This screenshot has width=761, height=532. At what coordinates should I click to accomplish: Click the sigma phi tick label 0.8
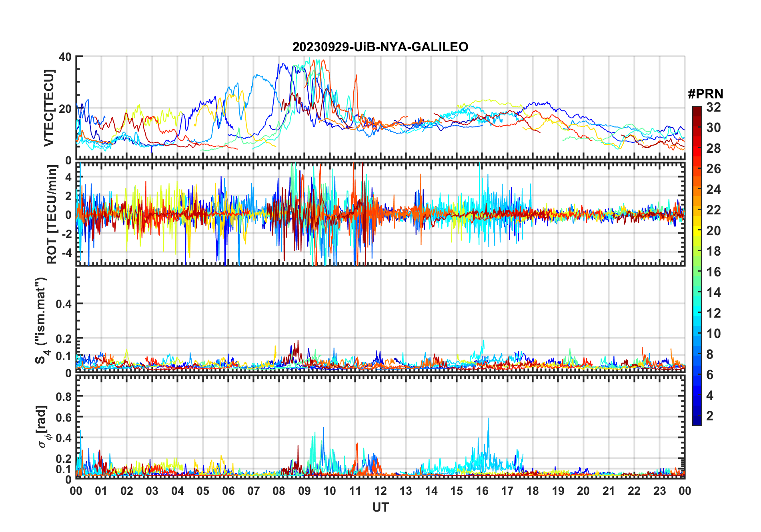point(64,396)
